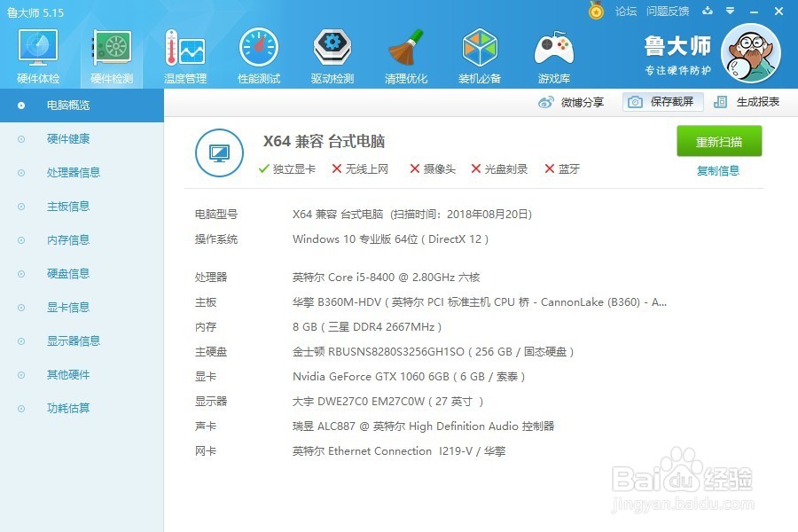Image resolution: width=798 pixels, height=532 pixels.
Task: Open the 装机必备 essential software library
Action: point(479,53)
